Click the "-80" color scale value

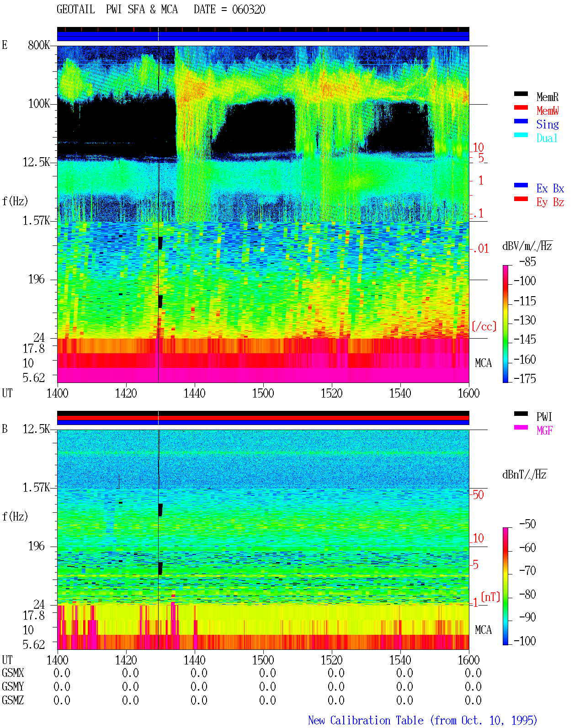pyautogui.click(x=528, y=594)
